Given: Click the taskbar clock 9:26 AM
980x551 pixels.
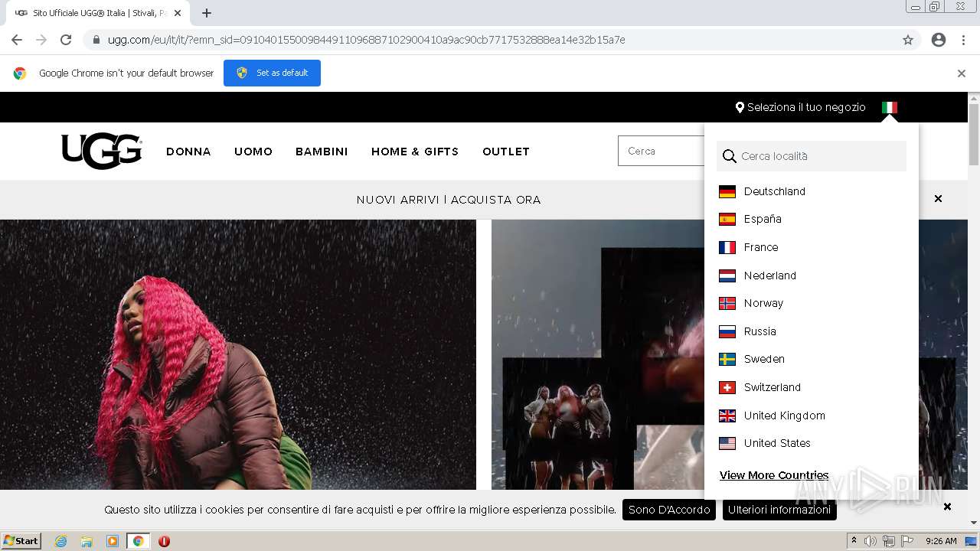Looking at the screenshot, I should 941,541.
